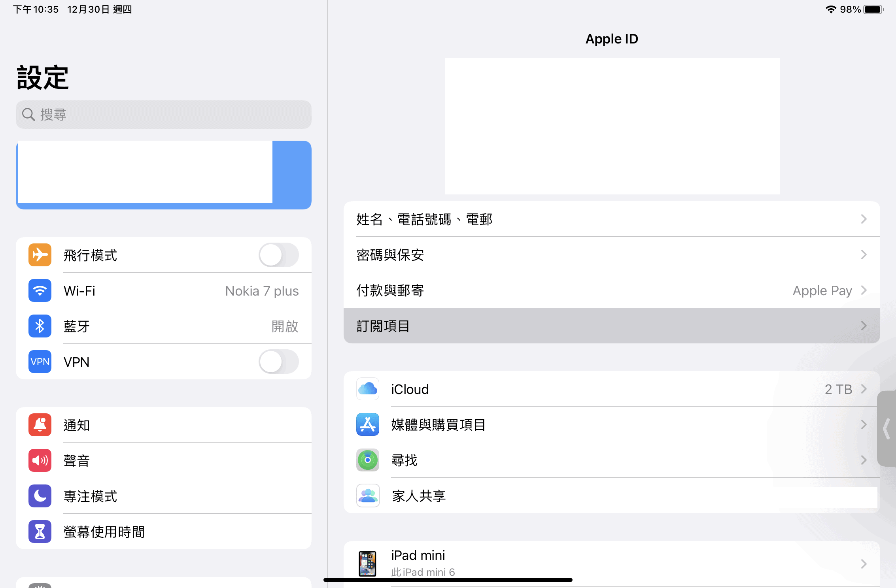Image resolution: width=896 pixels, height=588 pixels.
Task: Tap the battery status icon
Action: [x=874, y=9]
